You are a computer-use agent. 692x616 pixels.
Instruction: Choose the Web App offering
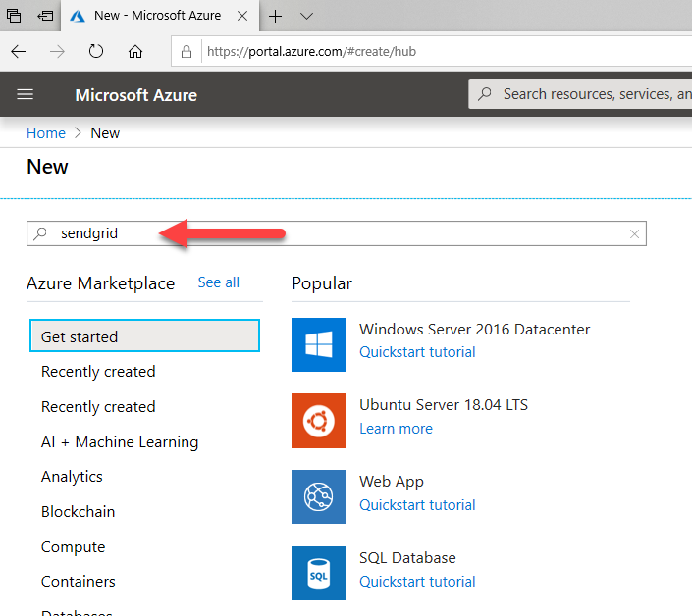392,482
